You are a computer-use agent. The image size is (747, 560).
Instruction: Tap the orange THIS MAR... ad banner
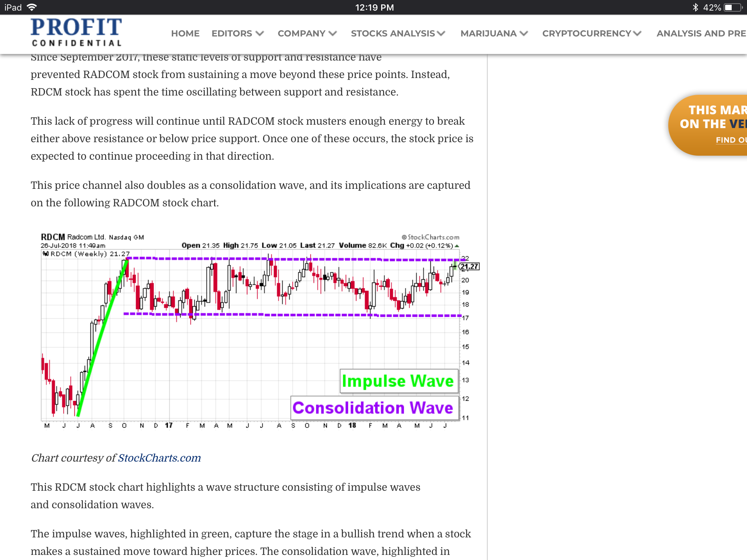(x=708, y=125)
